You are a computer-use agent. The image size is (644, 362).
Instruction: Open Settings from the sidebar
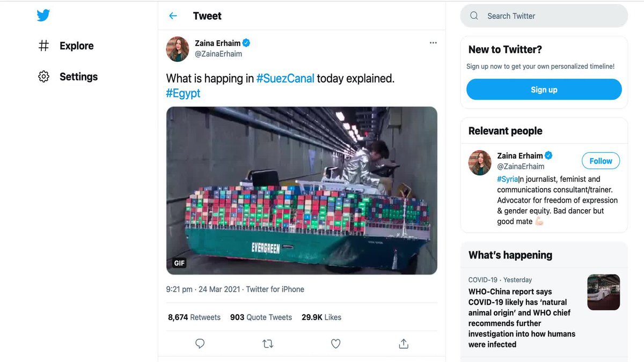tap(78, 76)
